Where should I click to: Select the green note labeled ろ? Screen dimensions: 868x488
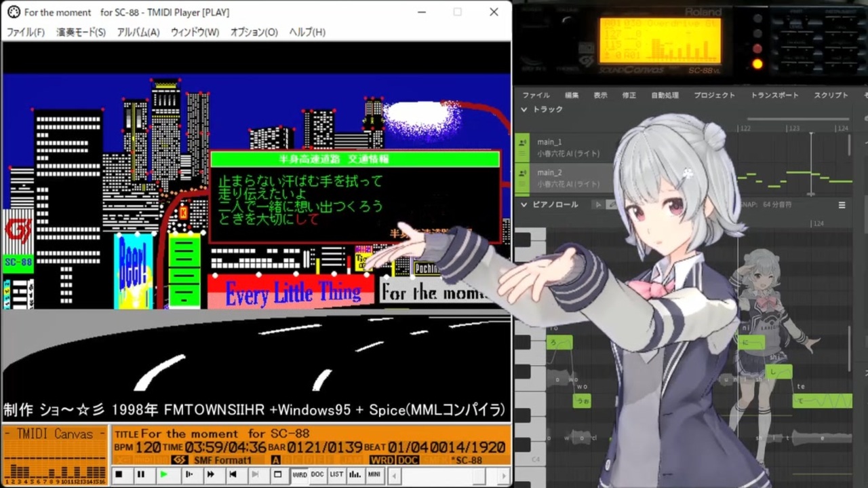click(x=560, y=343)
